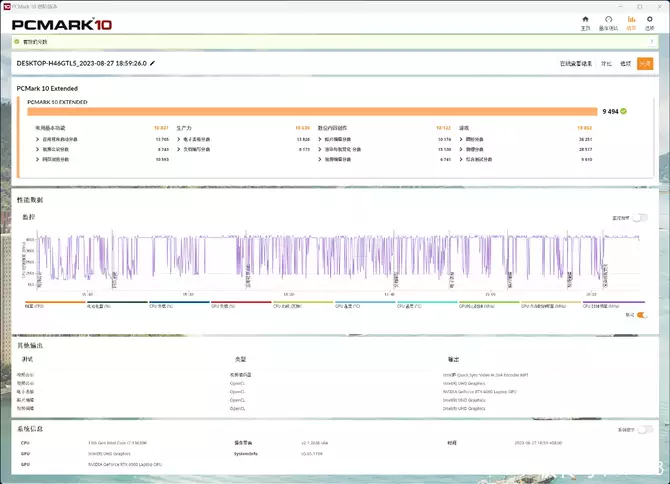
Task: Toggle the system info details switch
Action: point(645,430)
